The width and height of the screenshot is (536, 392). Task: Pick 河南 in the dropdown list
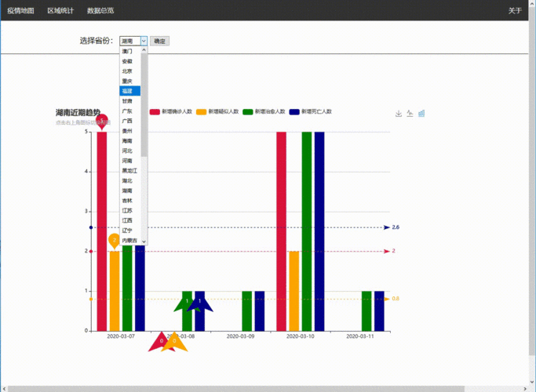tap(130, 161)
